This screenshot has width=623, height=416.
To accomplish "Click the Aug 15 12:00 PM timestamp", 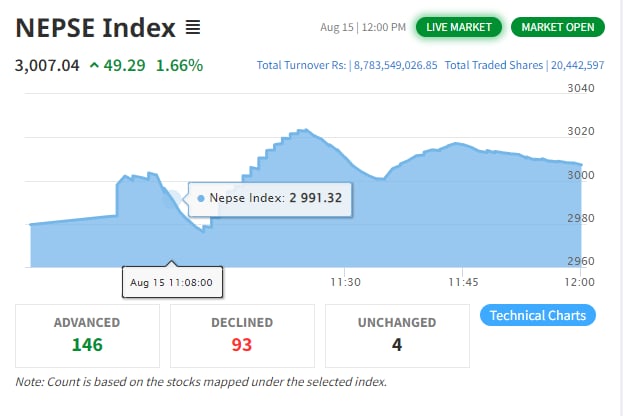I will coord(363,27).
